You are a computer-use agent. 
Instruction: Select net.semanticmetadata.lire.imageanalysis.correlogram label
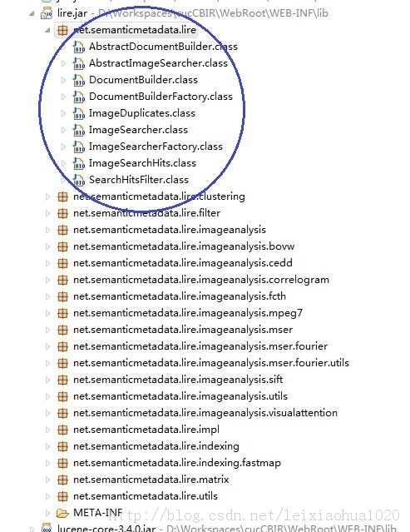(x=201, y=280)
